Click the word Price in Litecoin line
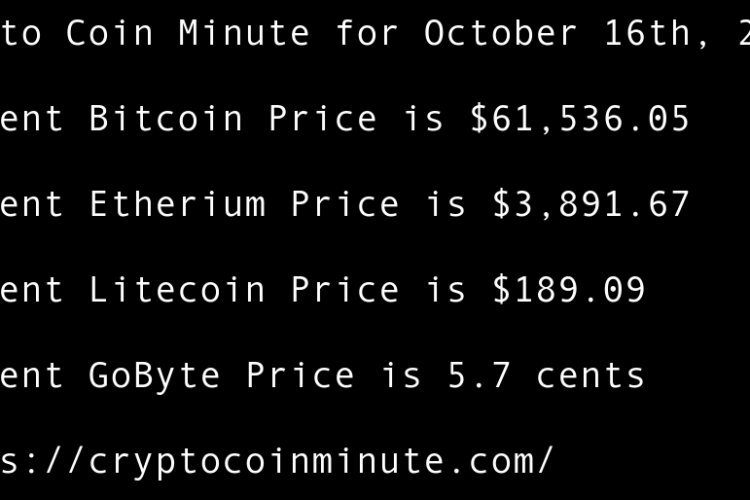The image size is (750, 500). [x=345, y=290]
